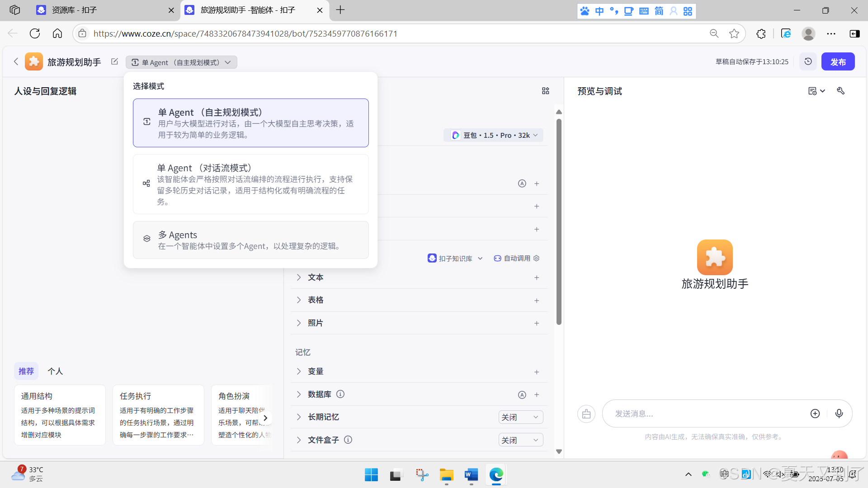Click the blue 发布 publish button
868x488 pixels.
(838, 61)
